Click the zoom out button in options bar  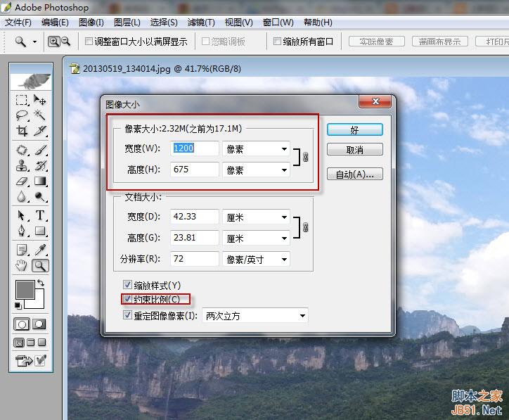(66, 42)
